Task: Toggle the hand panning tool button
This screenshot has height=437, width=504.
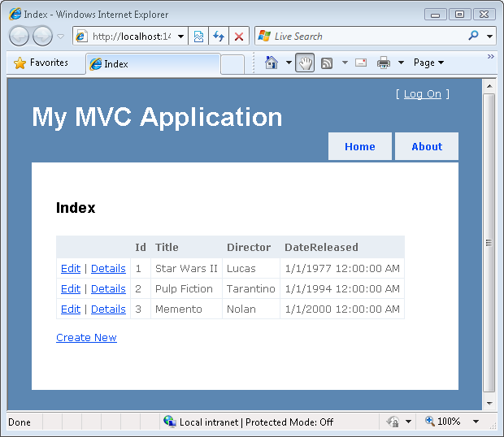Action: [x=305, y=63]
